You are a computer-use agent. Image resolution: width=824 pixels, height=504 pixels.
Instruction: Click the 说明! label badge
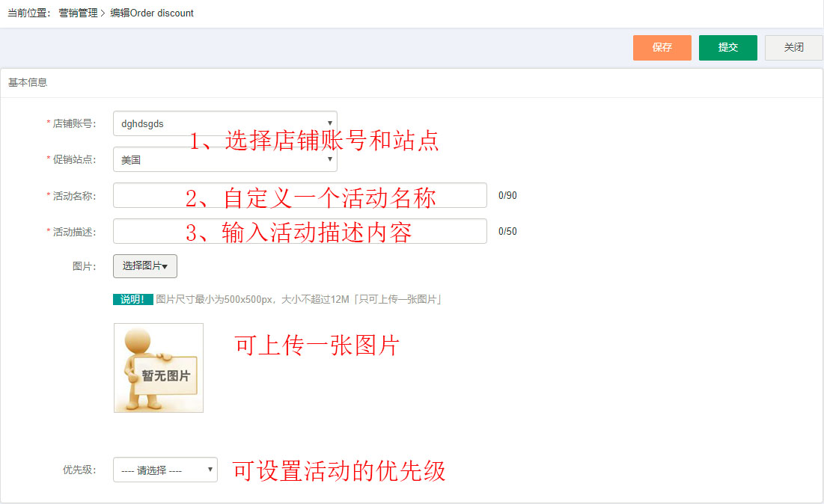(133, 299)
